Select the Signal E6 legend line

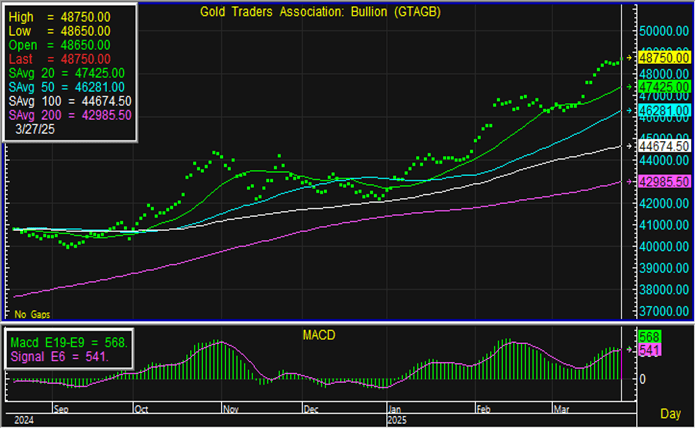(x=59, y=356)
